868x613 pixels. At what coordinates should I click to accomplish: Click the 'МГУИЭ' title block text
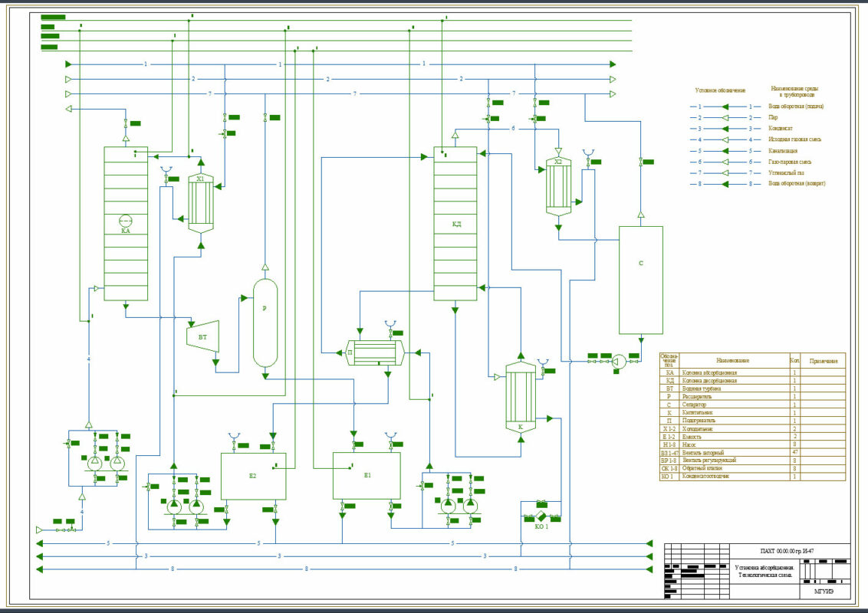(824, 592)
